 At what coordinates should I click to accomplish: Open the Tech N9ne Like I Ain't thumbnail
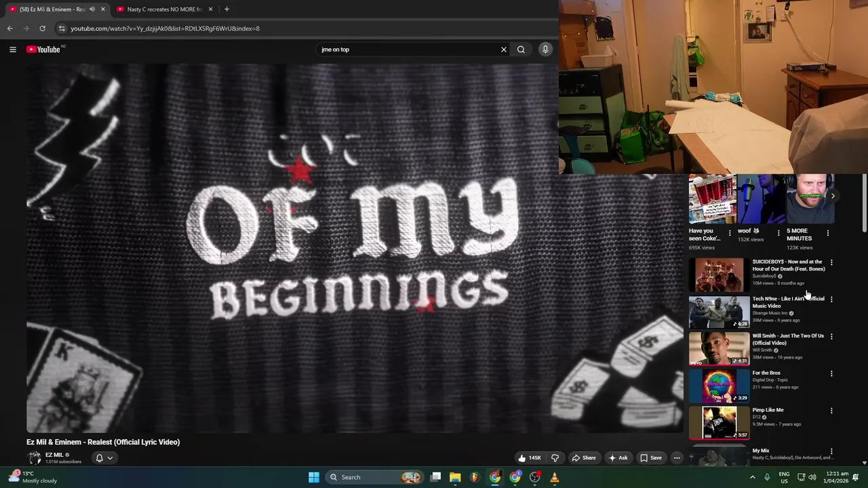click(719, 312)
